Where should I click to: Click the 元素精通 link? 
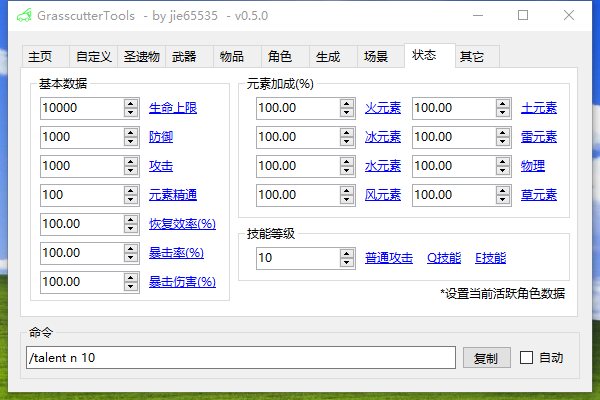173,195
